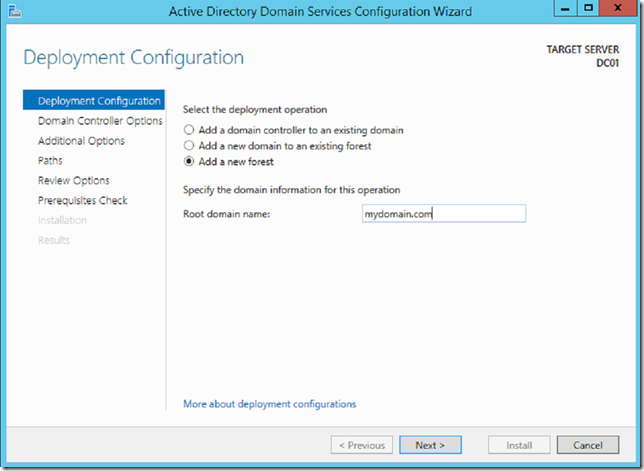Go to Deployment Configuration step
The width and height of the screenshot is (644, 471).
pyautogui.click(x=94, y=100)
